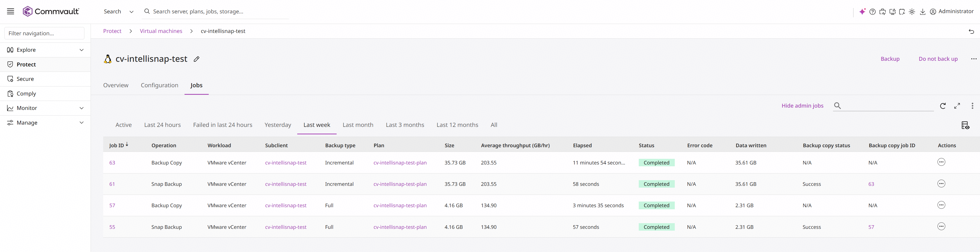This screenshot has width=980, height=252.
Task: Switch to the Overview tab
Action: click(116, 85)
